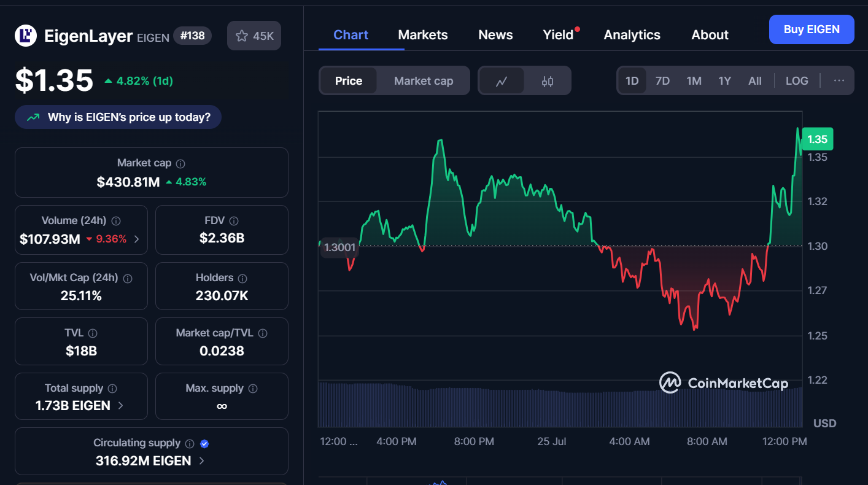The width and height of the screenshot is (868, 485).
Task: Set chart range to 1Y
Action: pos(725,81)
